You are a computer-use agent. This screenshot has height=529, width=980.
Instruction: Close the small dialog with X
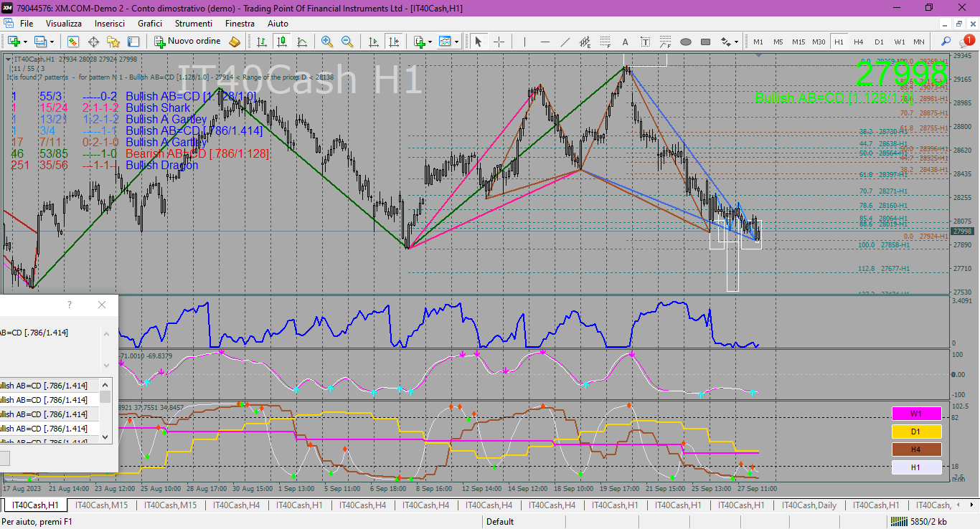[102, 305]
